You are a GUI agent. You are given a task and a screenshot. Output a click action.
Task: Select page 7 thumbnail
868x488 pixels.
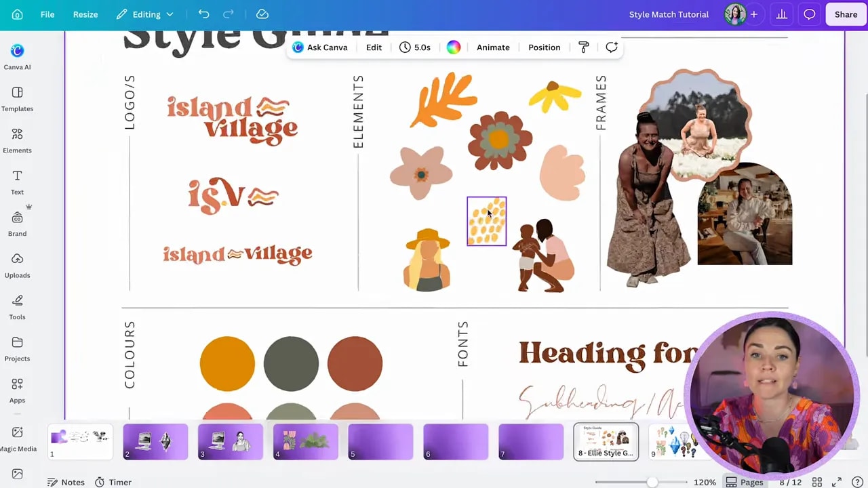click(x=531, y=441)
